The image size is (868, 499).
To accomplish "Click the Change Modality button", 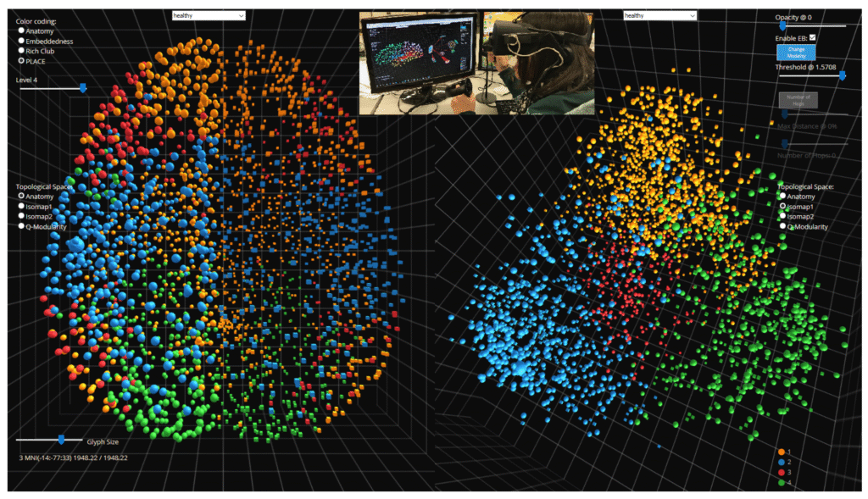I will point(797,53).
